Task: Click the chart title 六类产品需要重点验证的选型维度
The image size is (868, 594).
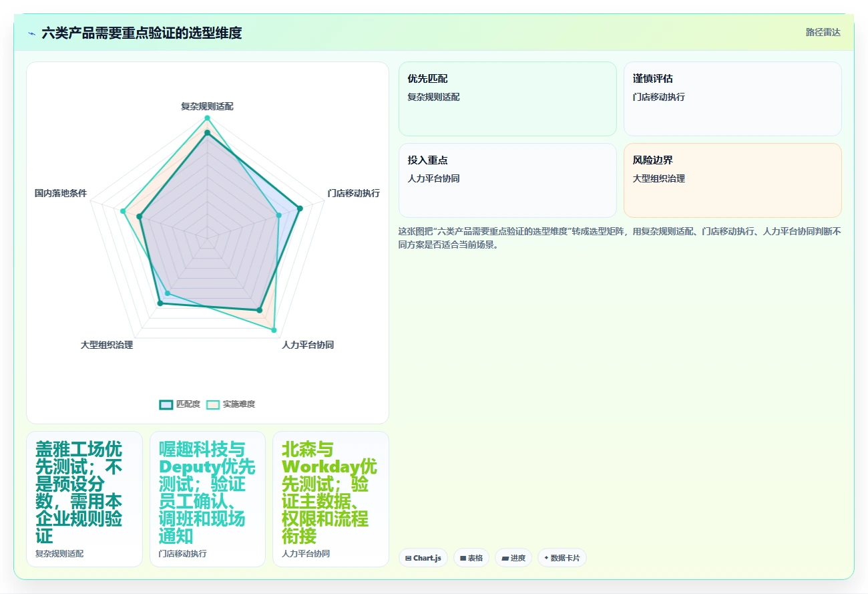Action: [142, 33]
